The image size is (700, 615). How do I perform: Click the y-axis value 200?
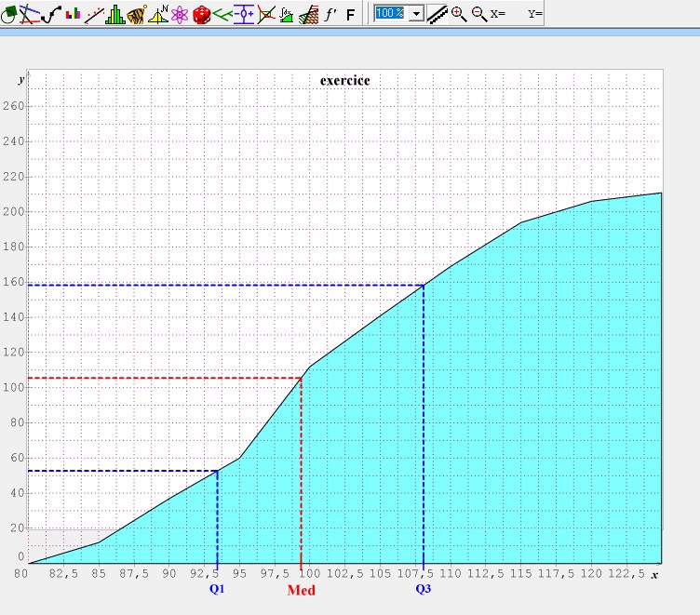[x=13, y=211]
